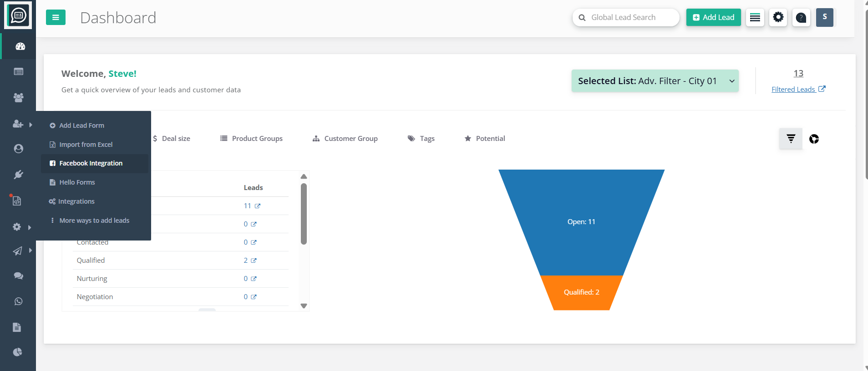Screen dimensions: 868x371
Task: Open the dashboard gauge icon in sidebar
Action: [20, 46]
